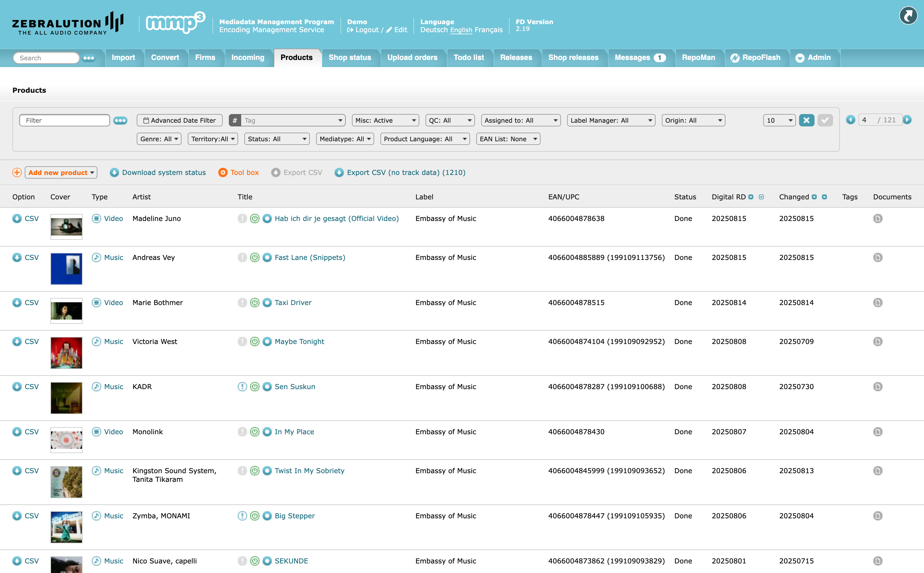Toggle Changed column descending sort button
The height and width of the screenshot is (573, 924).
(x=824, y=197)
